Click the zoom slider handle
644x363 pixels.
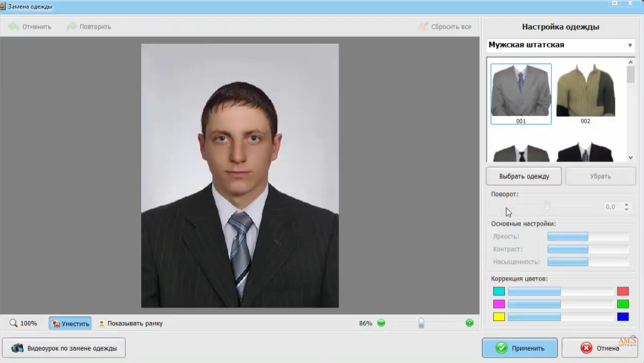pos(421,324)
